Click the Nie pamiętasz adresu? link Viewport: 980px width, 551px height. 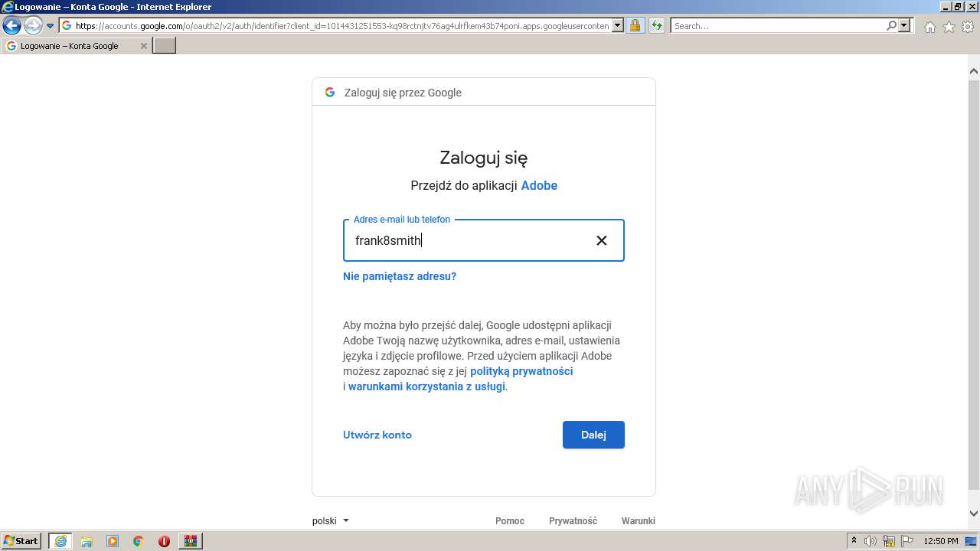[x=400, y=276]
